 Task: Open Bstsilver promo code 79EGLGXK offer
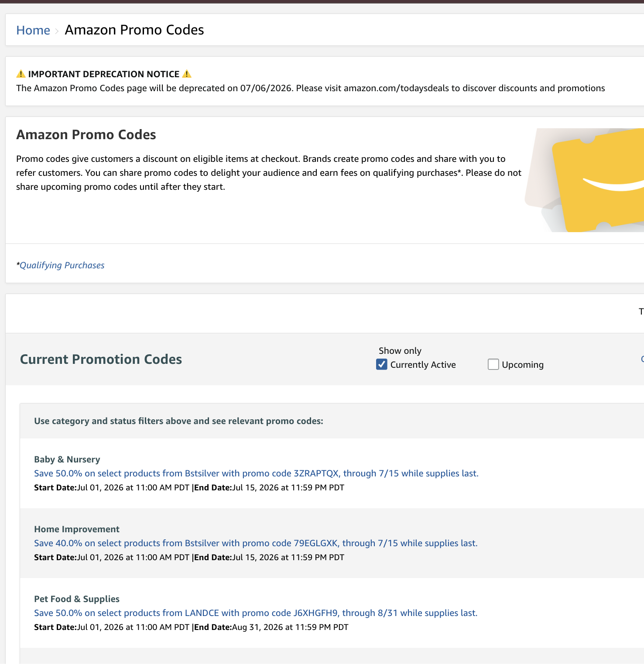256,543
